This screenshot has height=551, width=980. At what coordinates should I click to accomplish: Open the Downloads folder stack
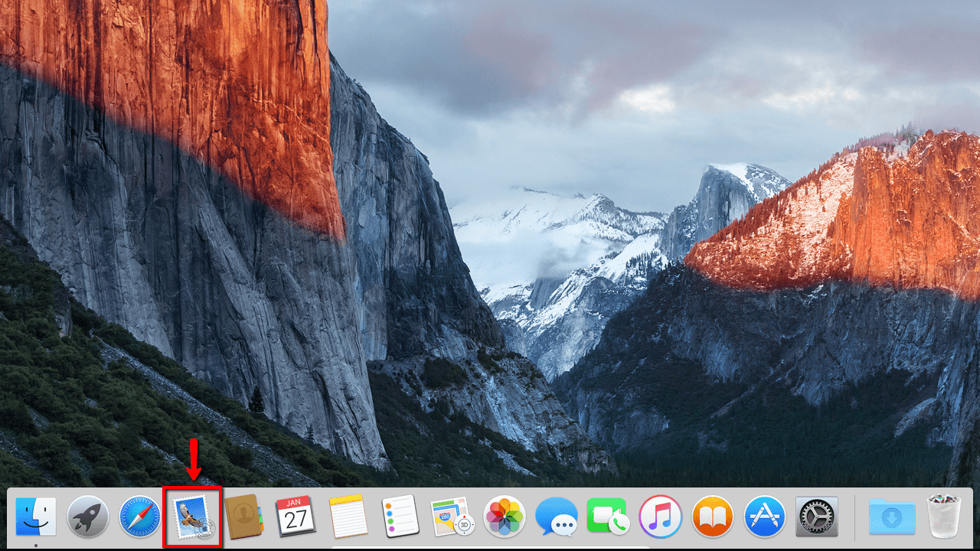(x=892, y=517)
